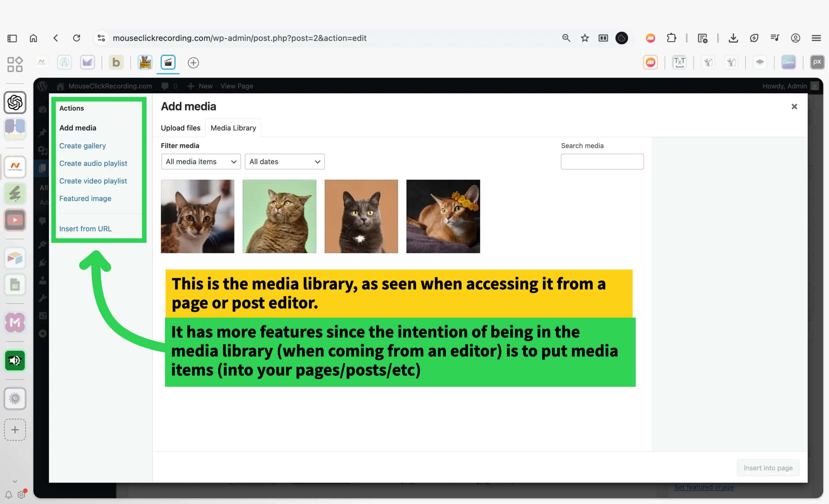Click the Create gallery link
829x504 pixels.
pyautogui.click(x=83, y=146)
